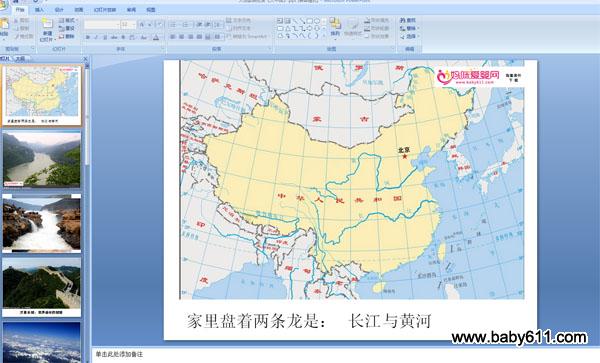Expand the 版式 layout dropdown
Image resolution: width=600 pixels, height=363 pixels.
68,20
